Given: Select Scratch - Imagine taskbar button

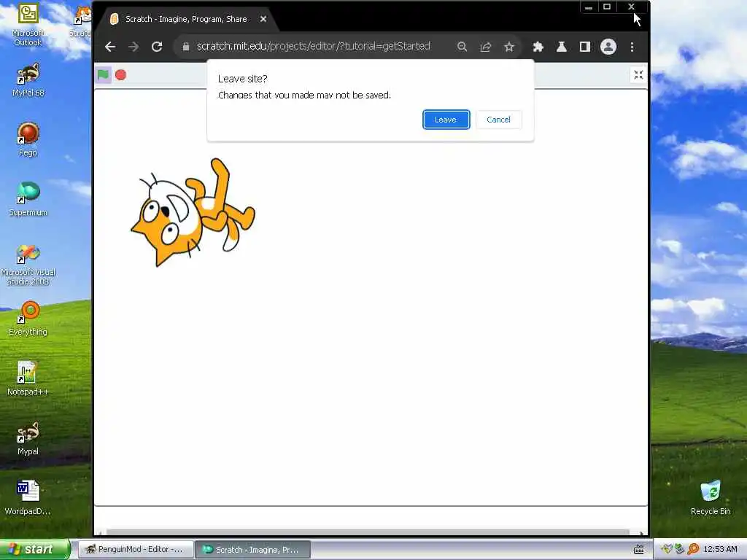Looking at the screenshot, I should pos(253,550).
